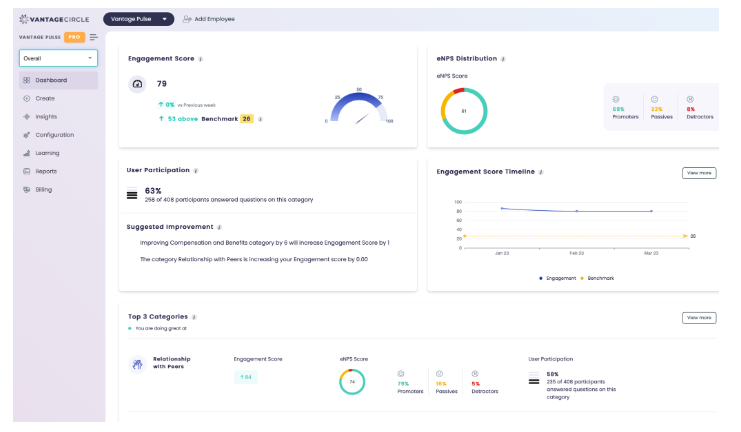Click the Suggested Improvement info icon
The image size is (741, 432).
[x=219, y=228]
